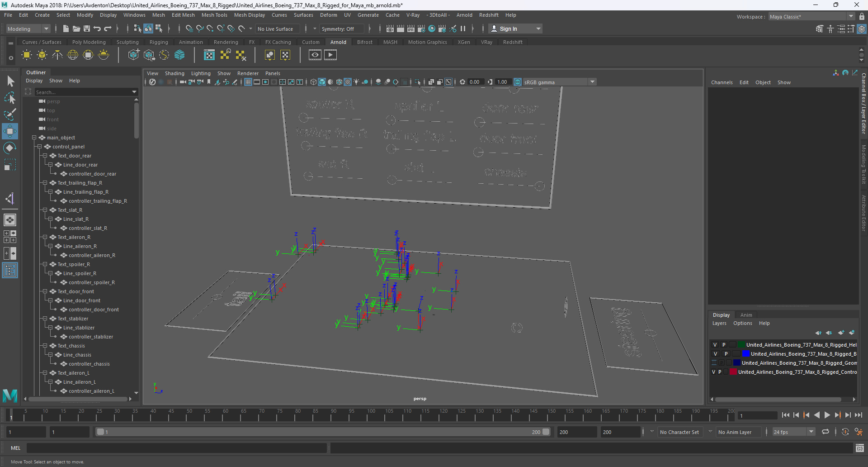The width and height of the screenshot is (868, 467).
Task: Create Arnold area light shelf icon
Action: coord(27,55)
